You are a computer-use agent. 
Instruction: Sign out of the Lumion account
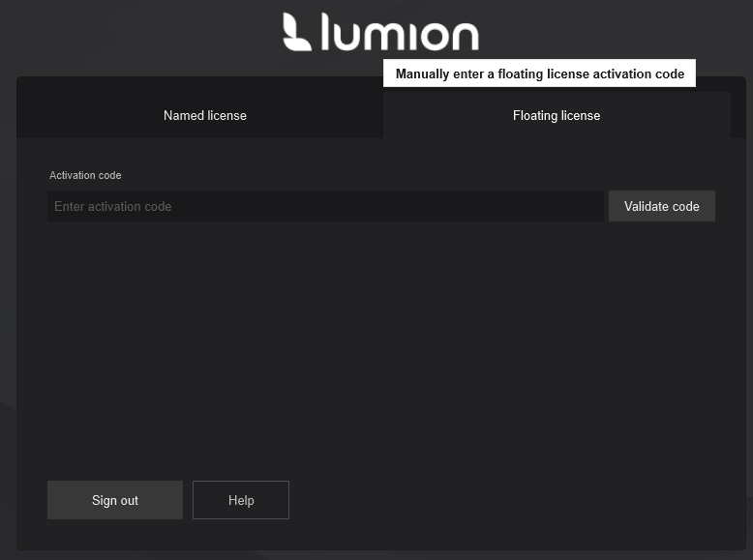tap(115, 500)
